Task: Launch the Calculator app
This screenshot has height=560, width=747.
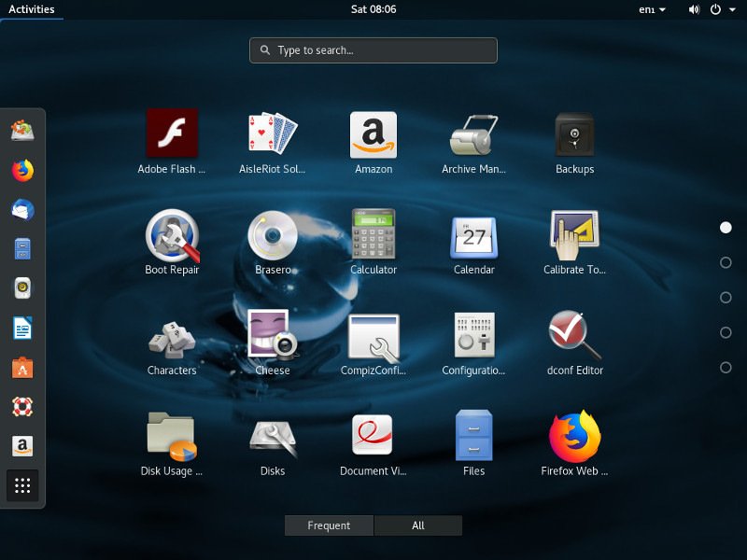Action: pos(373,242)
